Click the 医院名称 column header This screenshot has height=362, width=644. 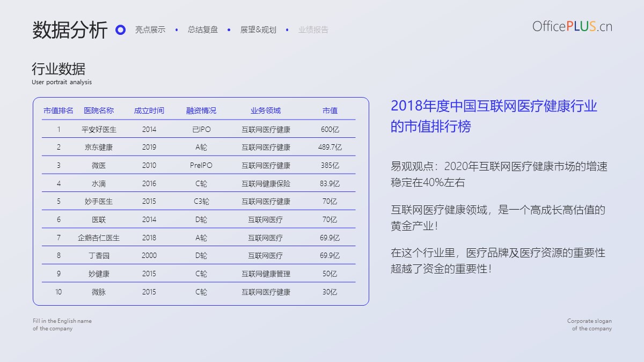pos(99,110)
